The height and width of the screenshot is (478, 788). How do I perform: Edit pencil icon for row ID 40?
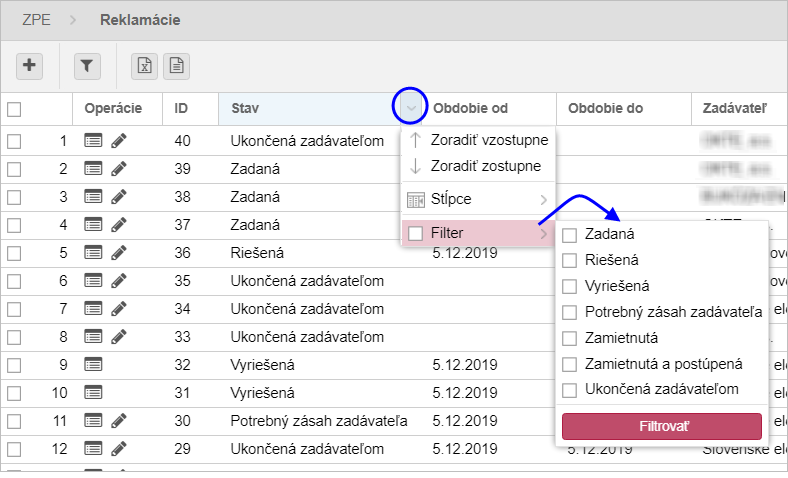(119, 141)
